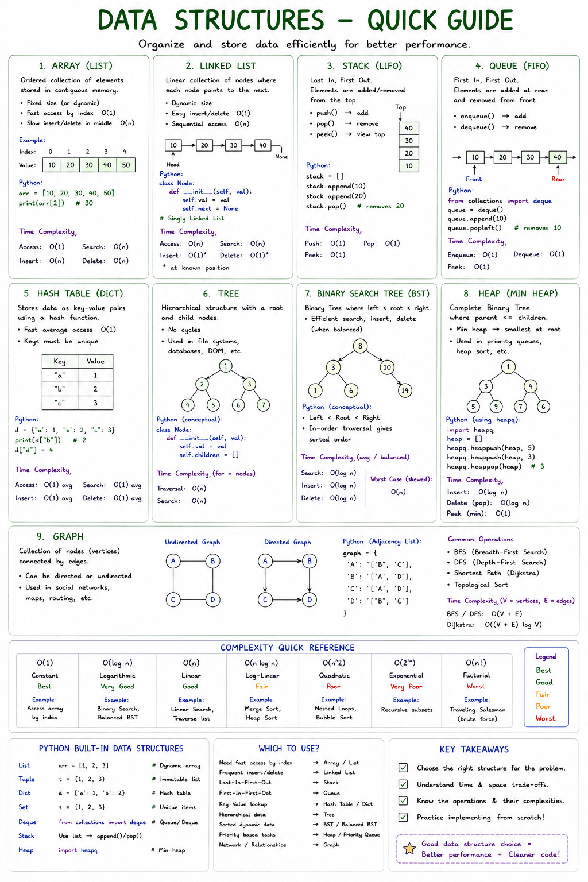The height and width of the screenshot is (882, 588).
Task: Click queue cell 10 above Front label
Action: click(x=475, y=157)
